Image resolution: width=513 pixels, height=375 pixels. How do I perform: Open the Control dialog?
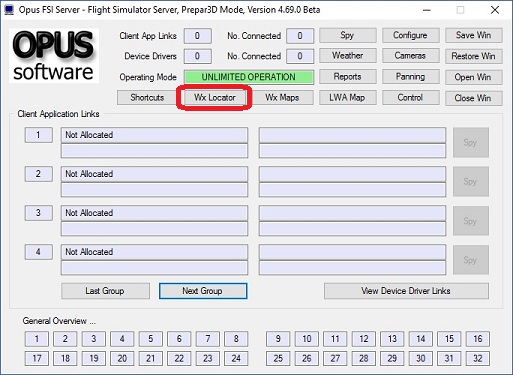pyautogui.click(x=410, y=98)
